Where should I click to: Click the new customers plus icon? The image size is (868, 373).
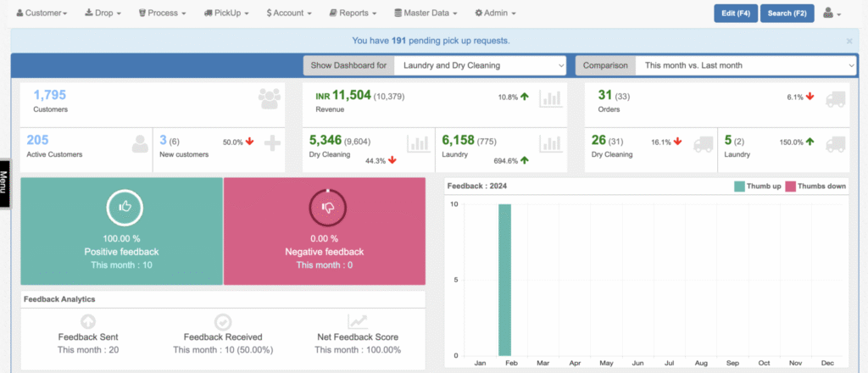click(272, 143)
